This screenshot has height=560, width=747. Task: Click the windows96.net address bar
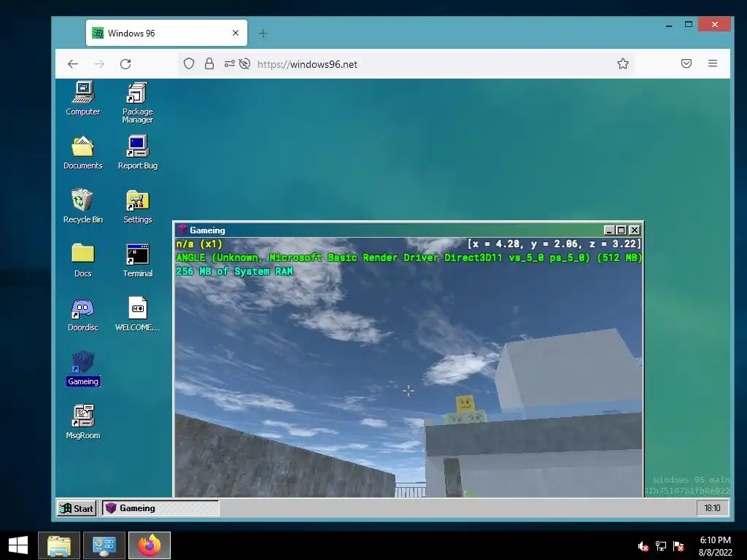[307, 64]
